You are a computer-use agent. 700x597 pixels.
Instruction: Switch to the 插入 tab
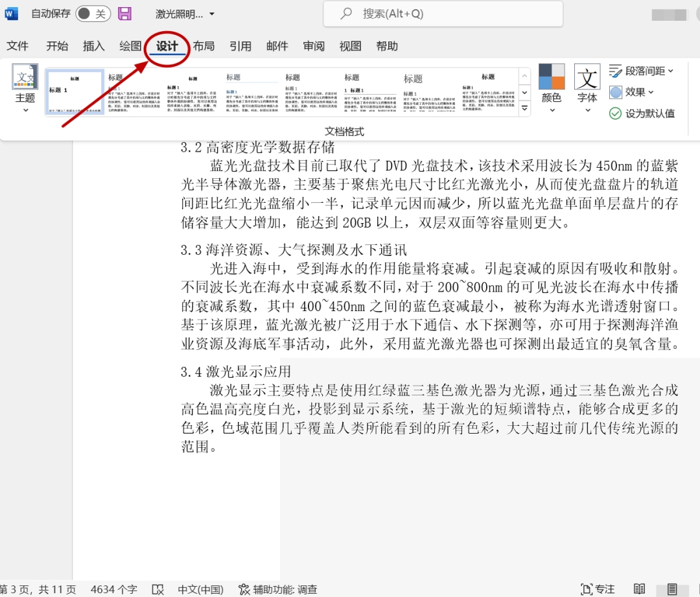(94, 46)
